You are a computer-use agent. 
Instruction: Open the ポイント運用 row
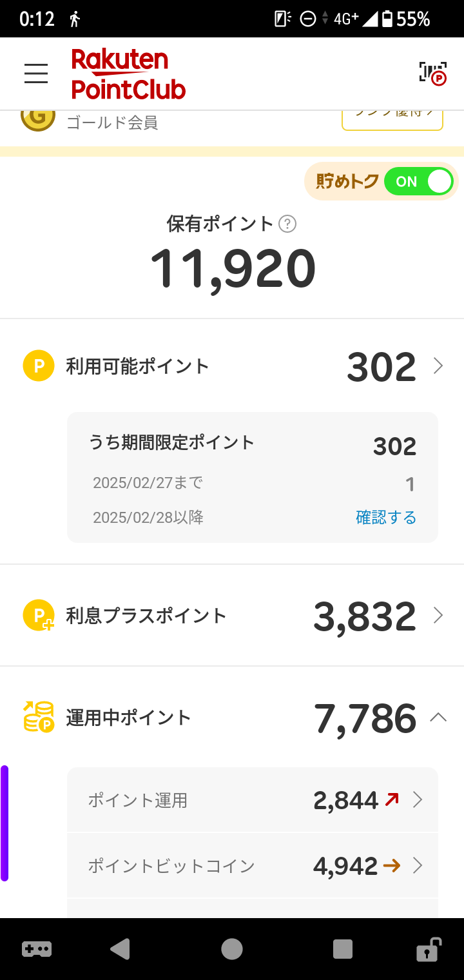coord(253,800)
